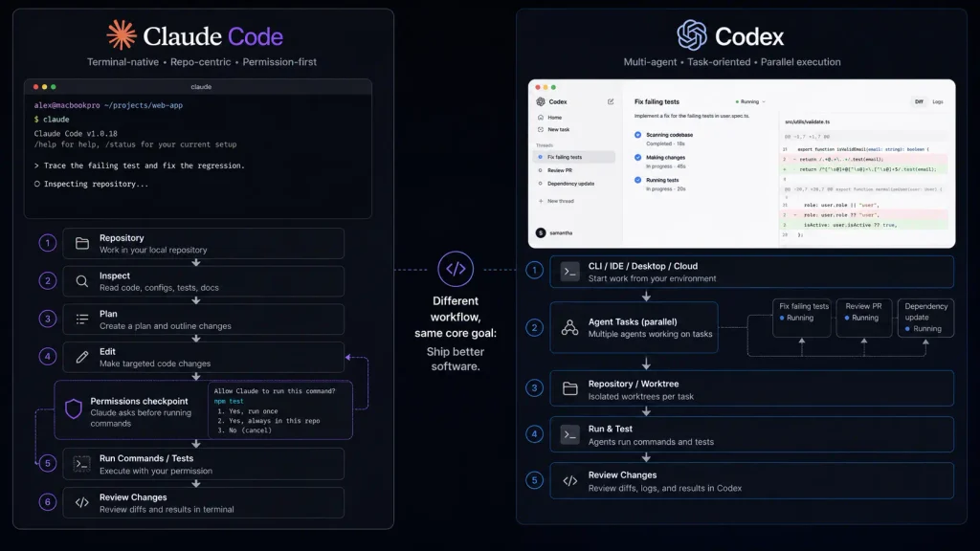This screenshot has width=980, height=551.
Task: Click the Home icon in Codex sidebar
Action: pyautogui.click(x=541, y=118)
